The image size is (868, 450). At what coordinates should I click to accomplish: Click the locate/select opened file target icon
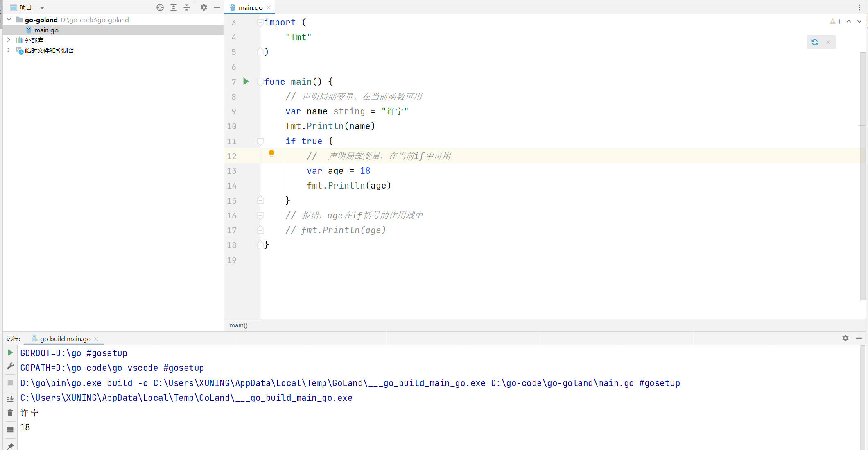point(160,7)
